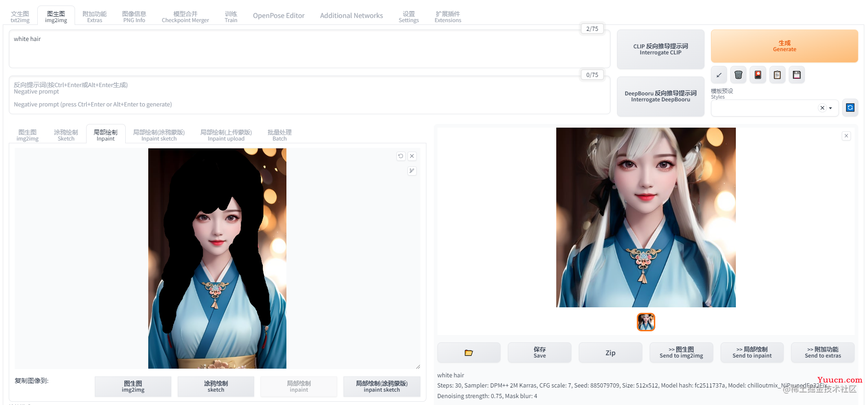This screenshot has width=868, height=405.
Task: Clear the Styles selection with X
Action: (x=822, y=108)
